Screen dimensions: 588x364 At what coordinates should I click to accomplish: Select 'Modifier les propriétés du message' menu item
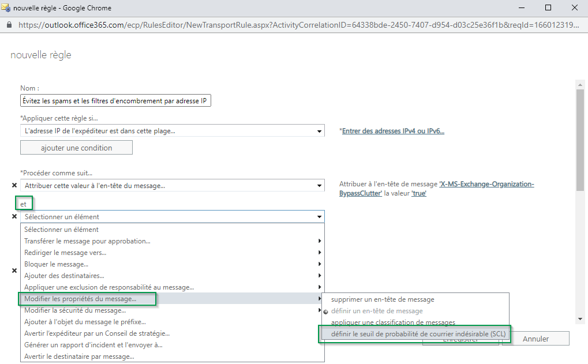(x=81, y=299)
